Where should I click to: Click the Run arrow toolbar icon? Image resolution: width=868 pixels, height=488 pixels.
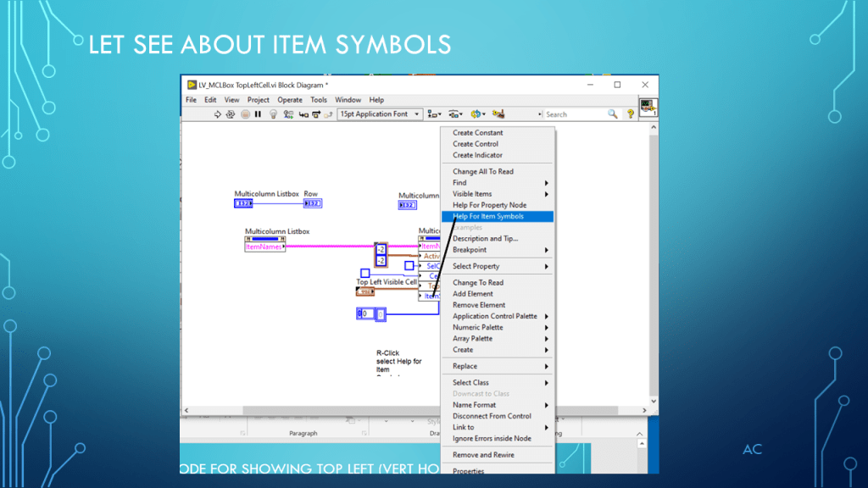[x=218, y=114]
